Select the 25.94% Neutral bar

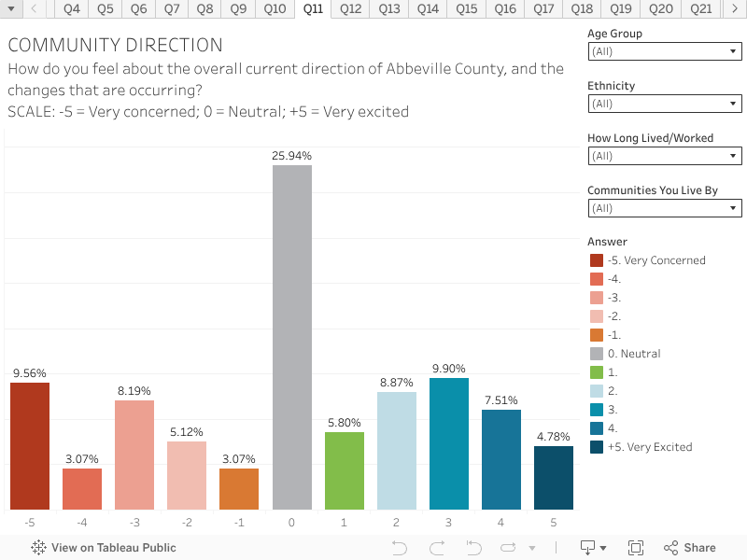point(292,336)
